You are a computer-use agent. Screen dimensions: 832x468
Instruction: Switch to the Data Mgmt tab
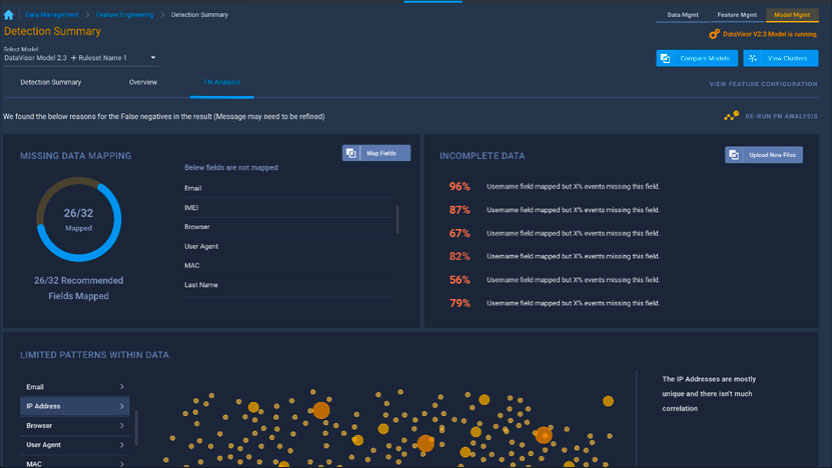coord(682,15)
